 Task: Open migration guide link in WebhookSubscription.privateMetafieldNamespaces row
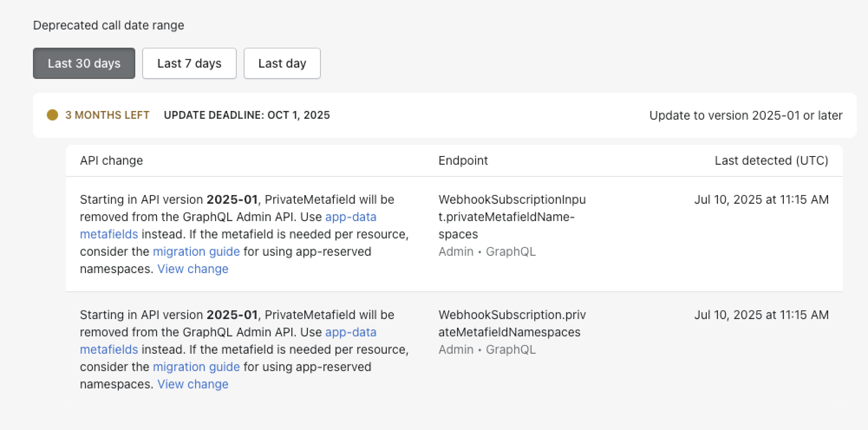[196, 367]
